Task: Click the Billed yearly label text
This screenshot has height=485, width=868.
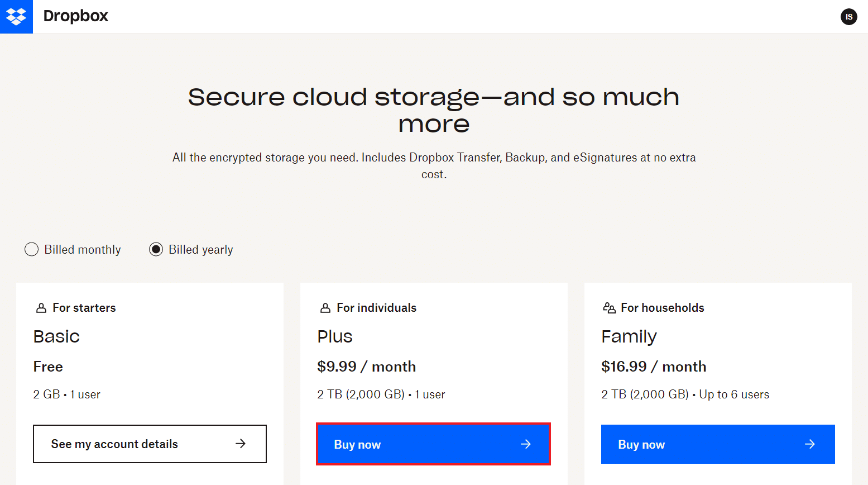Action: [x=201, y=250]
